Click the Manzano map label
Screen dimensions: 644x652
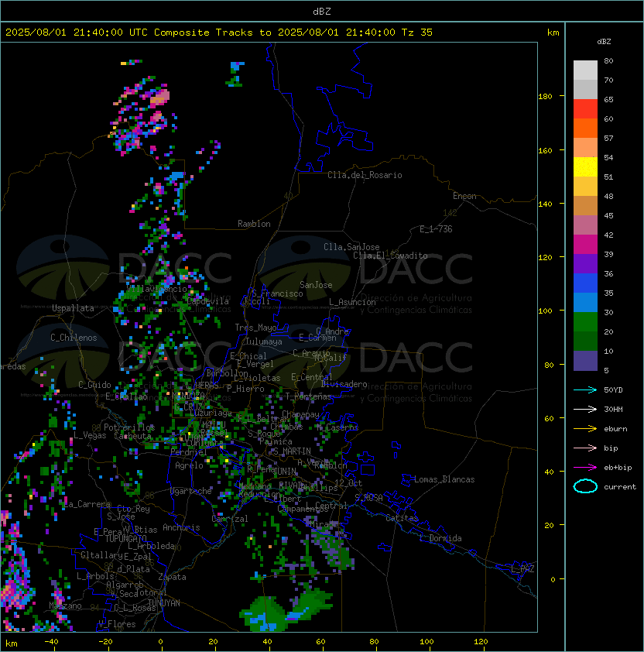(x=65, y=606)
